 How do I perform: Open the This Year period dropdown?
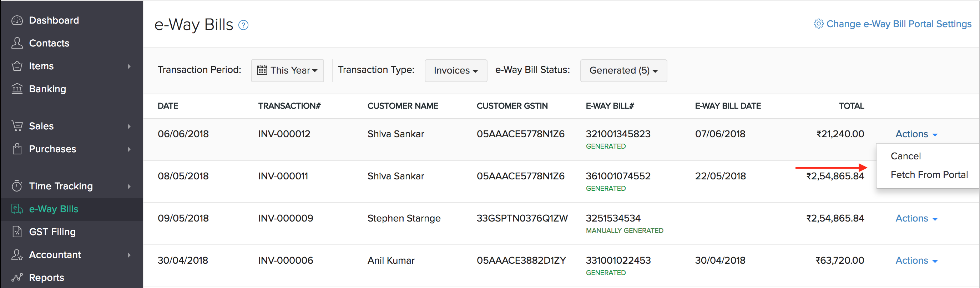tap(288, 70)
